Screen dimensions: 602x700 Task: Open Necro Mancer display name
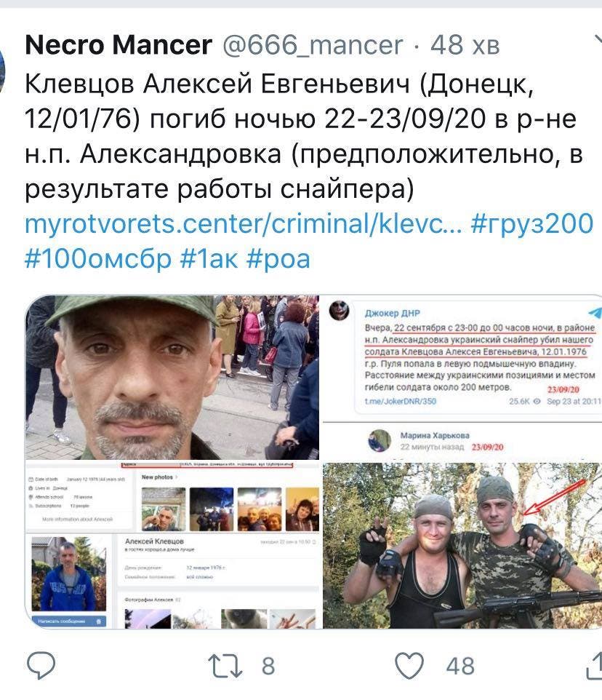tap(119, 45)
